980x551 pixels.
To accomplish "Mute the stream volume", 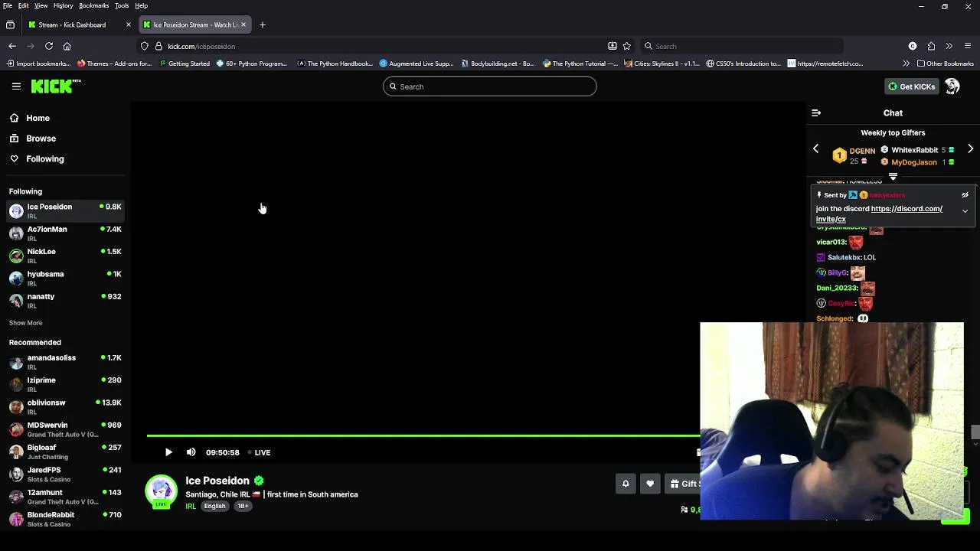I will tap(191, 452).
